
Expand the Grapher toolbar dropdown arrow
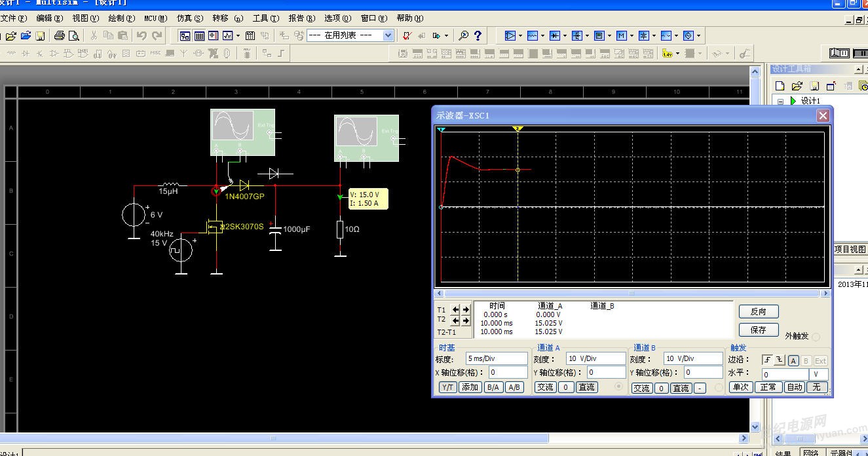pyautogui.click(x=238, y=35)
